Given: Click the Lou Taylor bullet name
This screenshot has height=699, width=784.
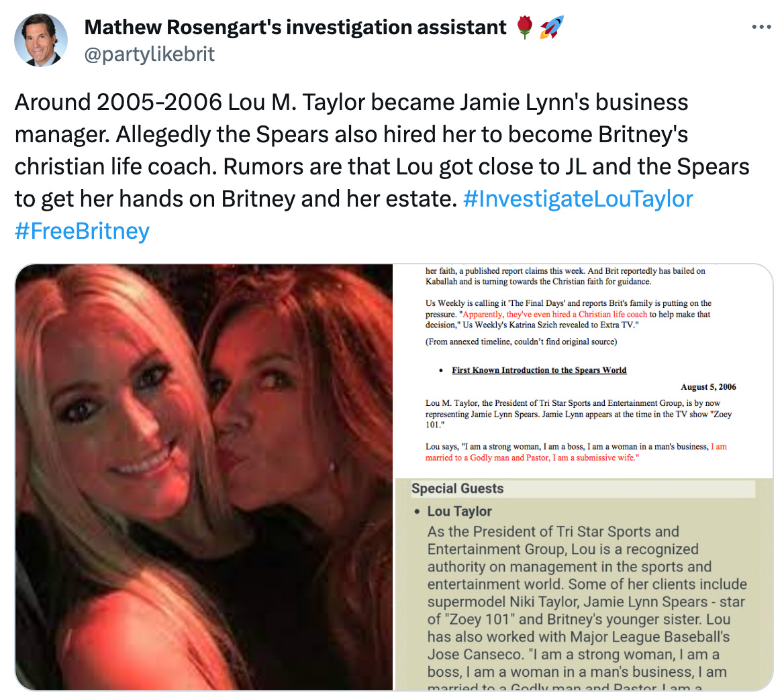Looking at the screenshot, I should click(460, 511).
